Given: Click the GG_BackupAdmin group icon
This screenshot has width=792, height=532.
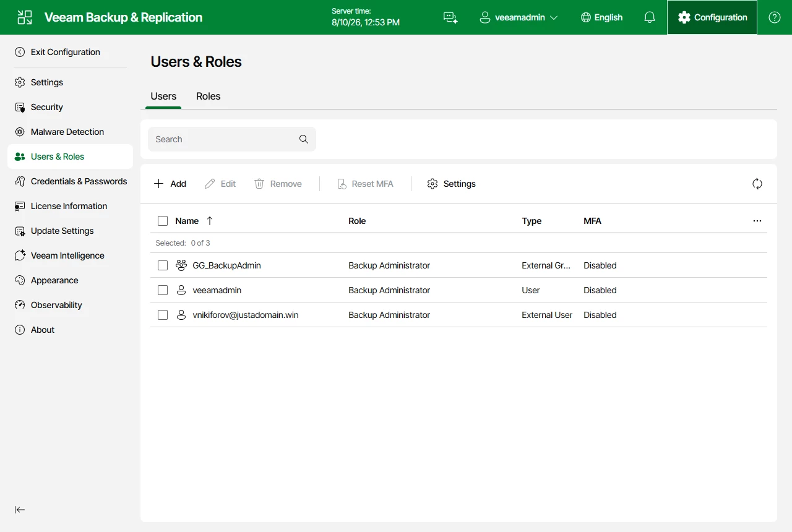Looking at the screenshot, I should [181, 265].
